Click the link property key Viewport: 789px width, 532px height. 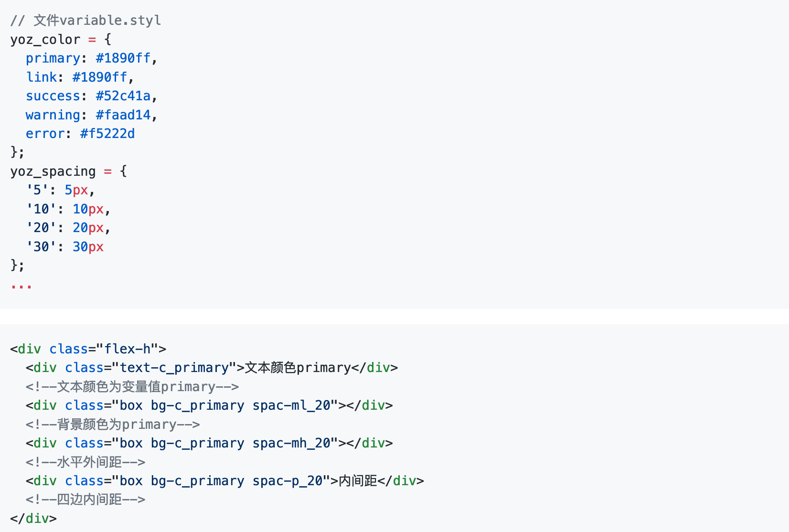pos(42,77)
